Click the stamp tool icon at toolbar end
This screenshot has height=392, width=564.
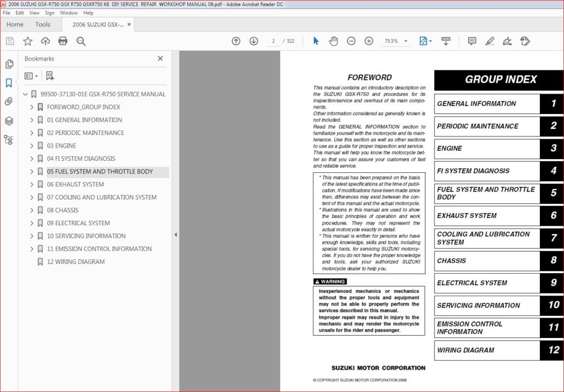coord(525,41)
